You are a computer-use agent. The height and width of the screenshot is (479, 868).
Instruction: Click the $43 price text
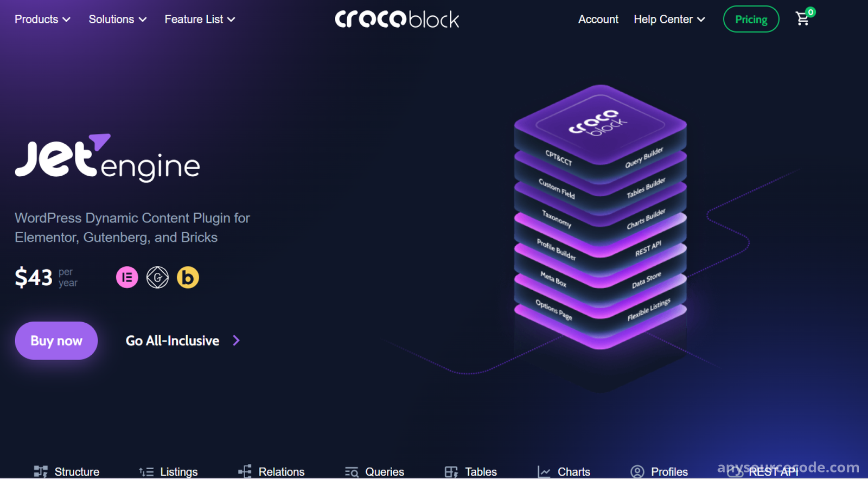pos(33,277)
